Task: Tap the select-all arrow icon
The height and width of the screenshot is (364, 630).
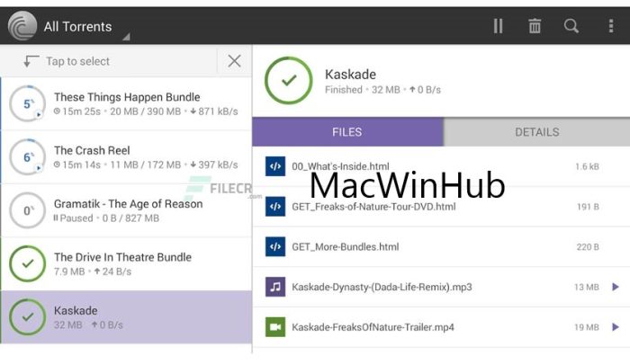Action: [31, 61]
